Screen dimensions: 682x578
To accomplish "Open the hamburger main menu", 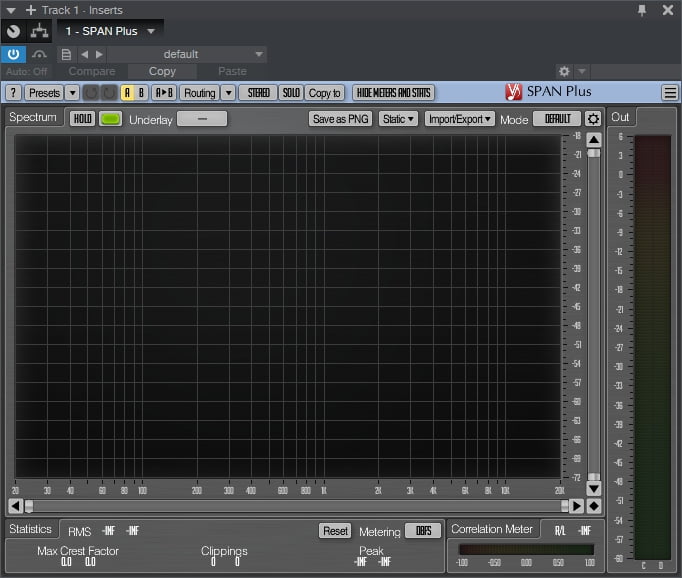I will (x=670, y=92).
